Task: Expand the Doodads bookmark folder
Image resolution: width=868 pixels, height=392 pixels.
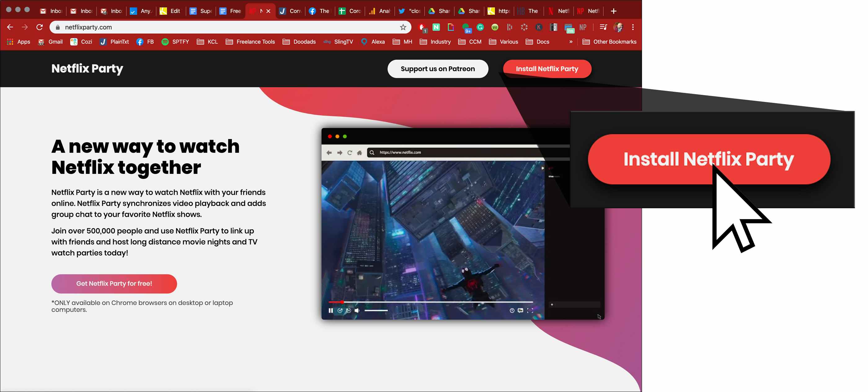Action: point(299,42)
